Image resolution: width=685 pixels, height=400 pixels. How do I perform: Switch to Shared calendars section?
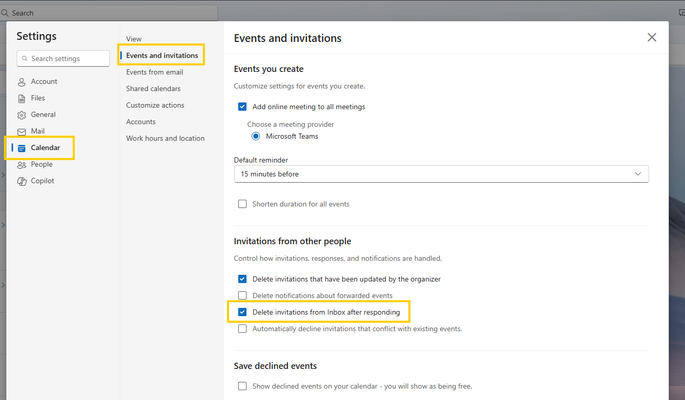tap(153, 89)
